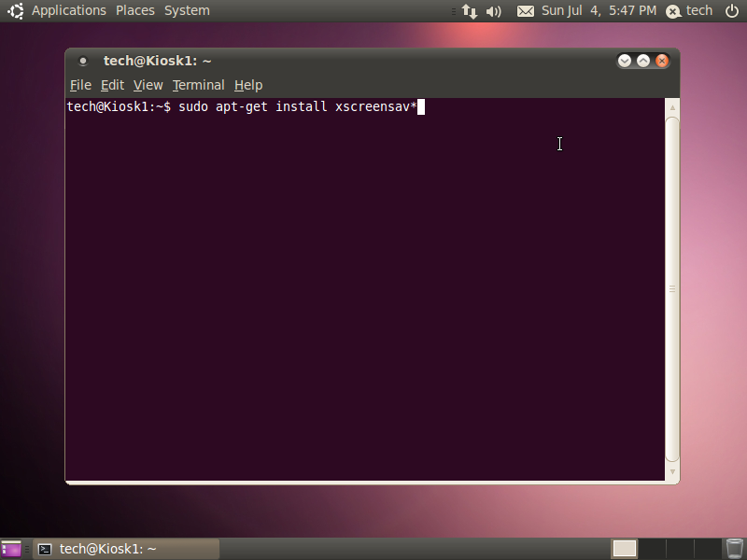Open the network connections indicator

pos(470,11)
